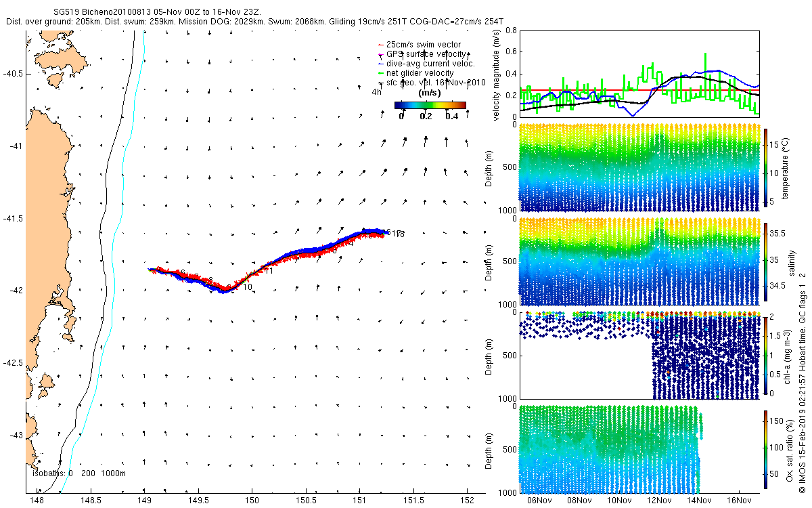Click the '(m/s)' label above the velocity colorbar
812x508 pixels.
tap(430, 93)
